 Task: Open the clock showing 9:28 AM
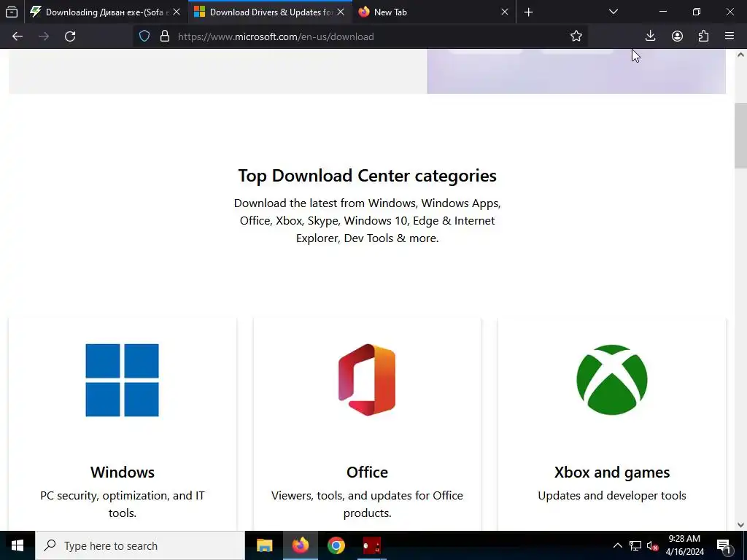[684, 545]
